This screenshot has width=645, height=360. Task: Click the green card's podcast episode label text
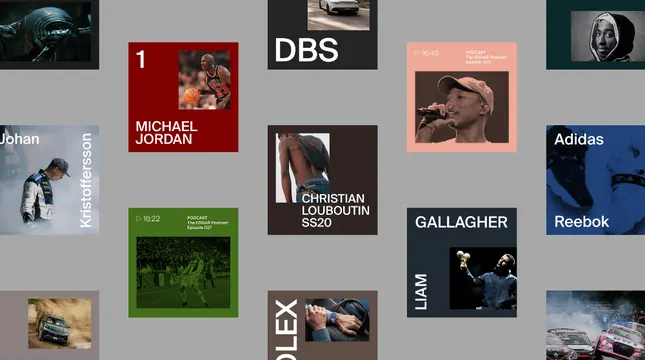[x=208, y=223]
